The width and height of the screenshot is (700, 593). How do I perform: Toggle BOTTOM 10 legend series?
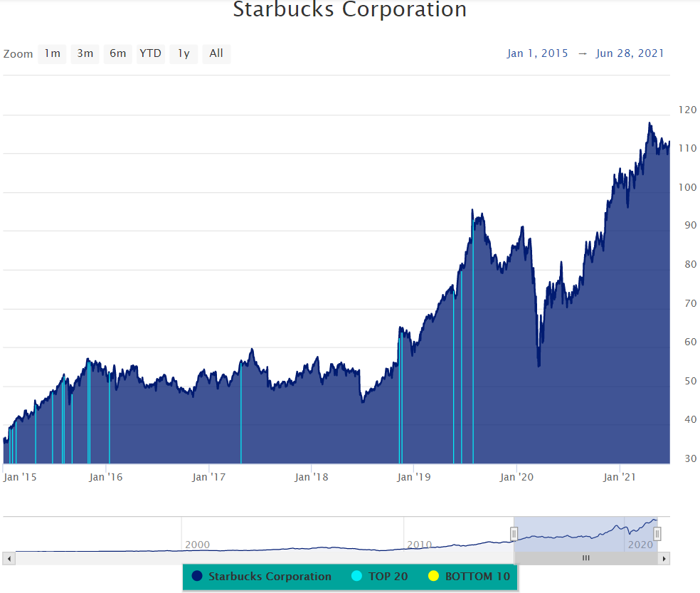[470, 577]
